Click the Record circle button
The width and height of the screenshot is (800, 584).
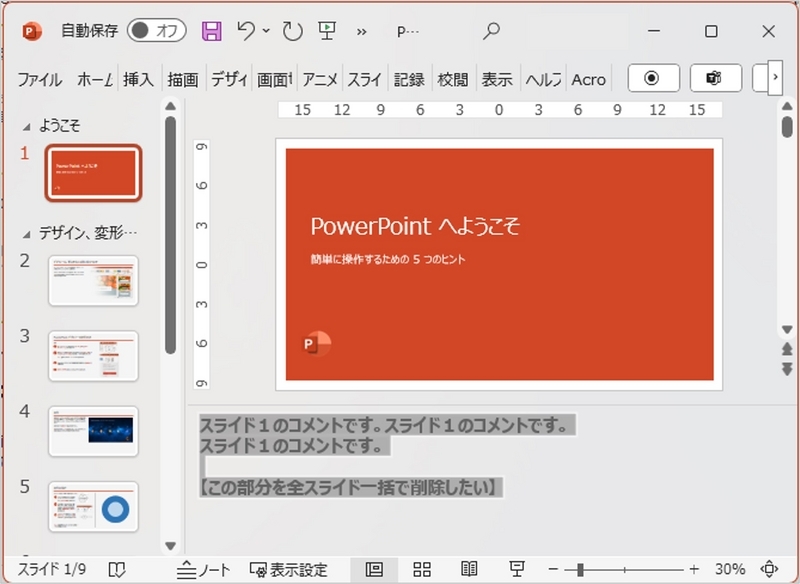pos(654,78)
